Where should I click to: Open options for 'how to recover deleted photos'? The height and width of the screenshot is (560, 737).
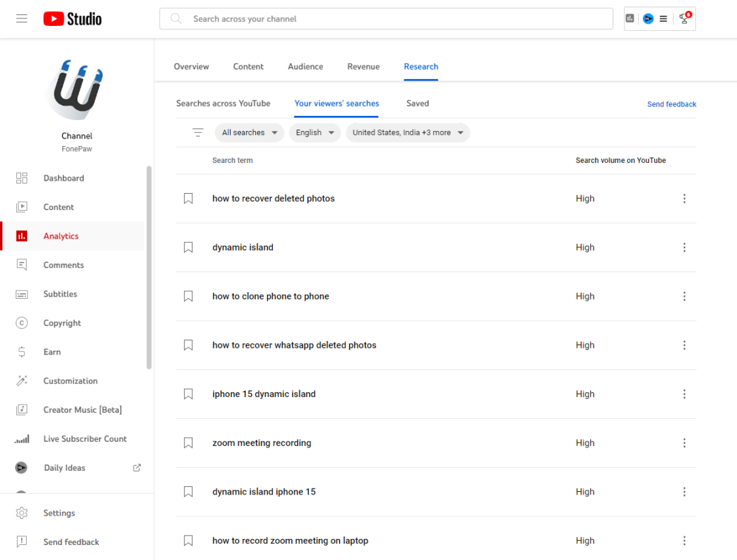(684, 198)
